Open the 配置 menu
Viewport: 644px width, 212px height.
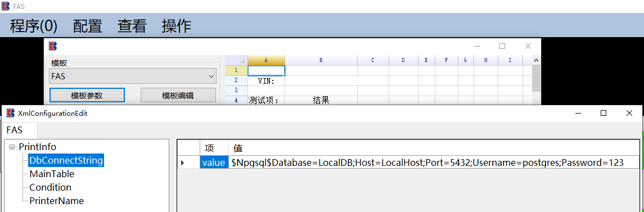click(x=88, y=26)
